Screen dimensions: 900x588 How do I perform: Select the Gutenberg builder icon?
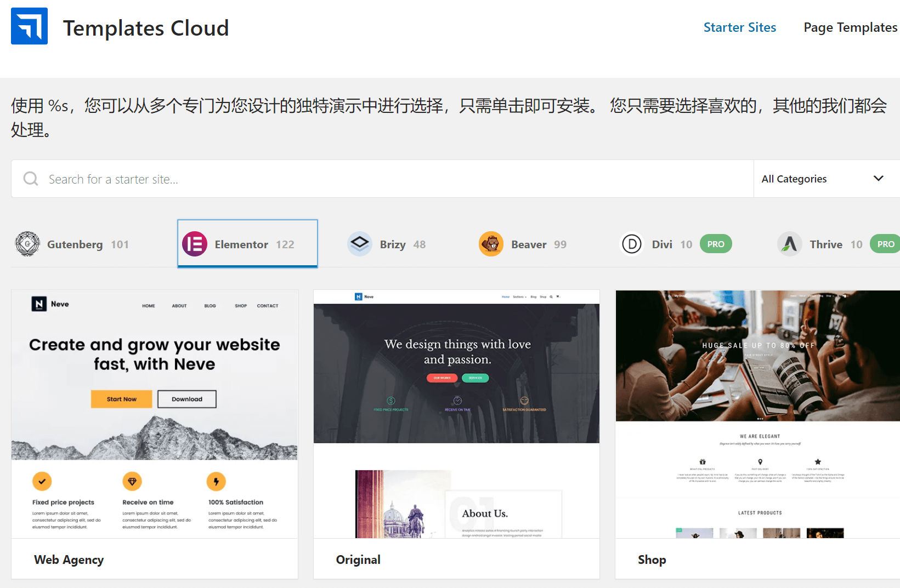[x=27, y=244]
